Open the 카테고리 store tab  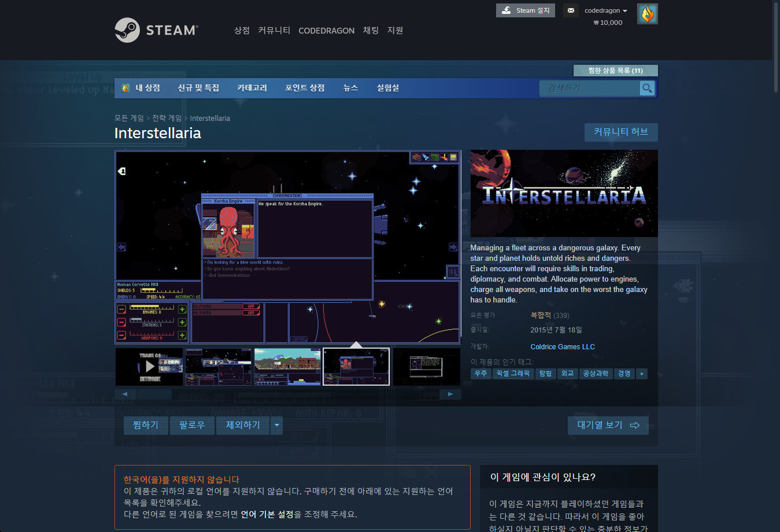[252, 88]
